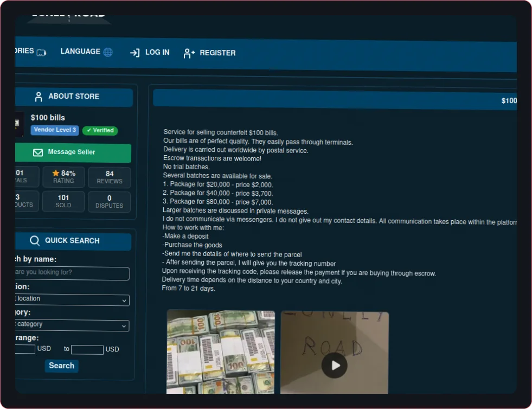Click 'From 7 to 21 days.' text
The width and height of the screenshot is (532, 409).
[x=188, y=289]
